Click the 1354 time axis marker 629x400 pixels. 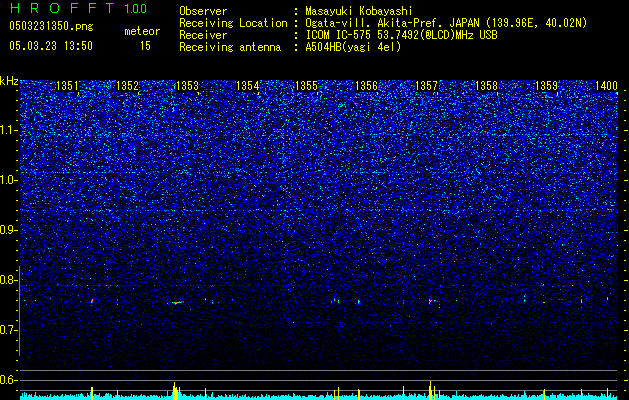pos(248,85)
